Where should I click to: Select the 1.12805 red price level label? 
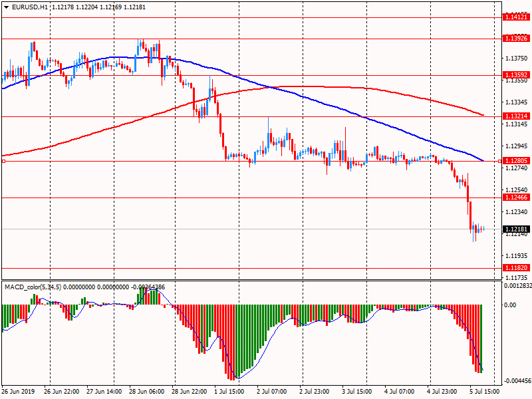coord(516,161)
